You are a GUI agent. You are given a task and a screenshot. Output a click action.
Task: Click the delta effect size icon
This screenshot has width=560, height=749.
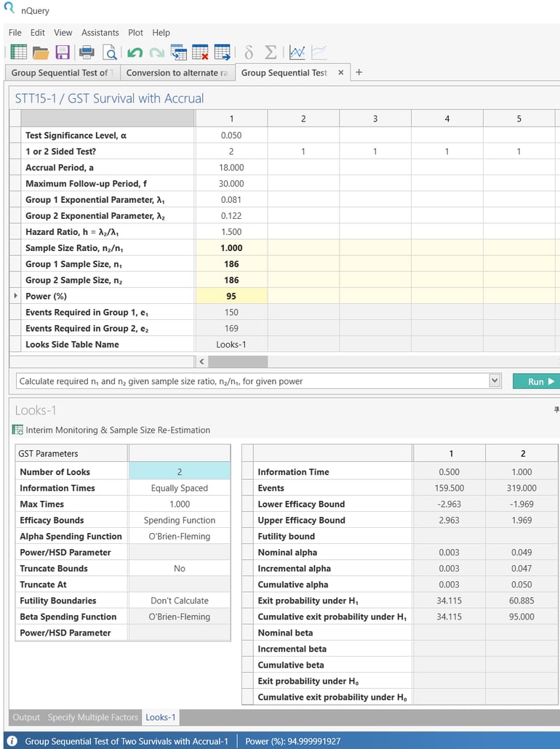pos(249,52)
